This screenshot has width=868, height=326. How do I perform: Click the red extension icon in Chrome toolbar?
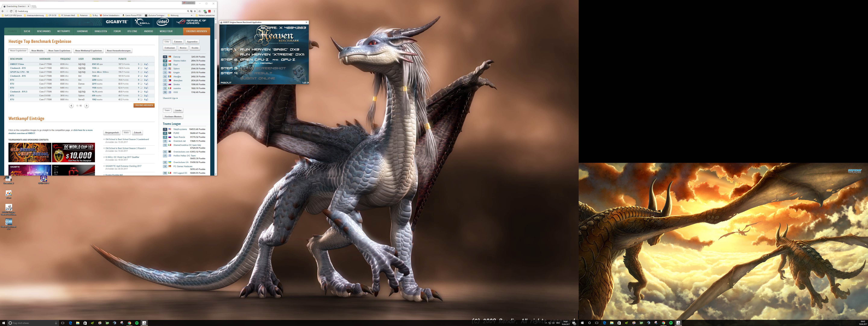[209, 11]
